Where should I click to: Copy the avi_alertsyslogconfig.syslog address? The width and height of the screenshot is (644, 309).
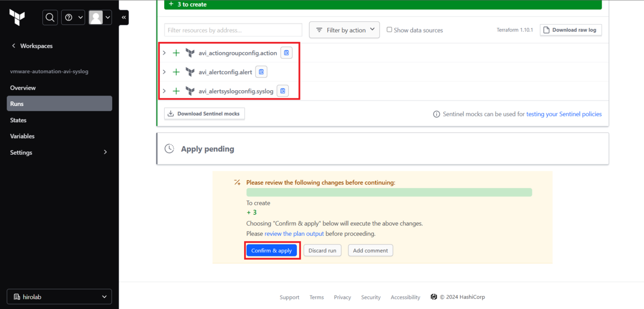point(283,91)
